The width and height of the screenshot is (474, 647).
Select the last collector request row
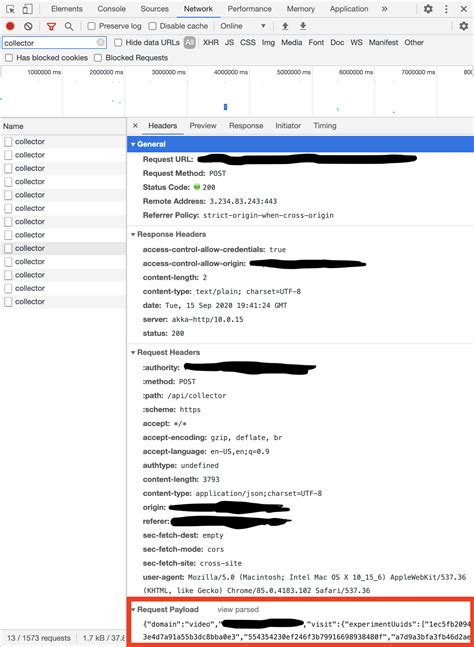point(63,302)
